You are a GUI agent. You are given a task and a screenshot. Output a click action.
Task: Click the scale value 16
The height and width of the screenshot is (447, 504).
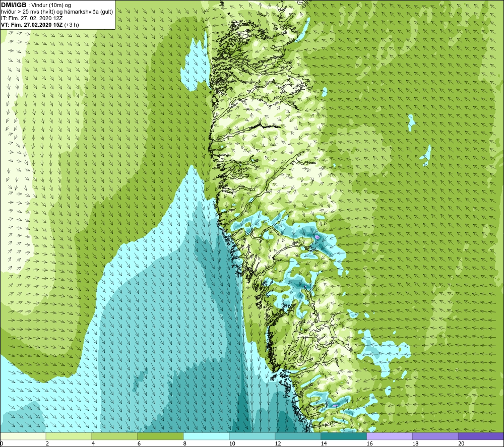coord(369,443)
